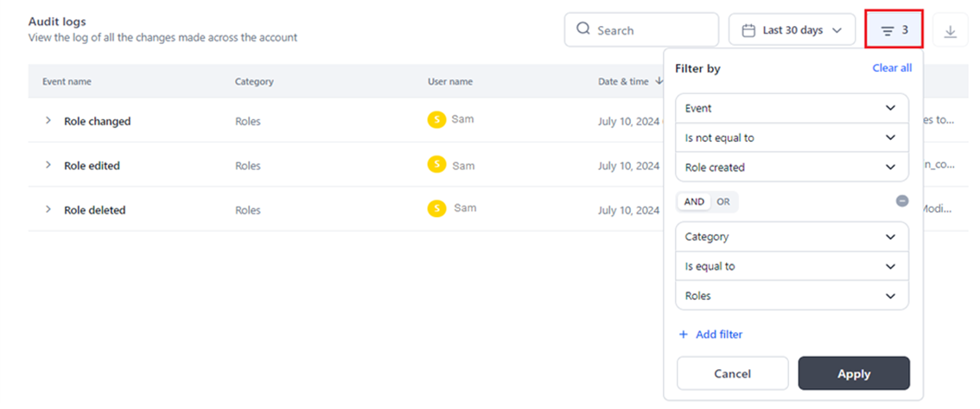Click Sam's avatar in Role changed row

pyautogui.click(x=436, y=120)
